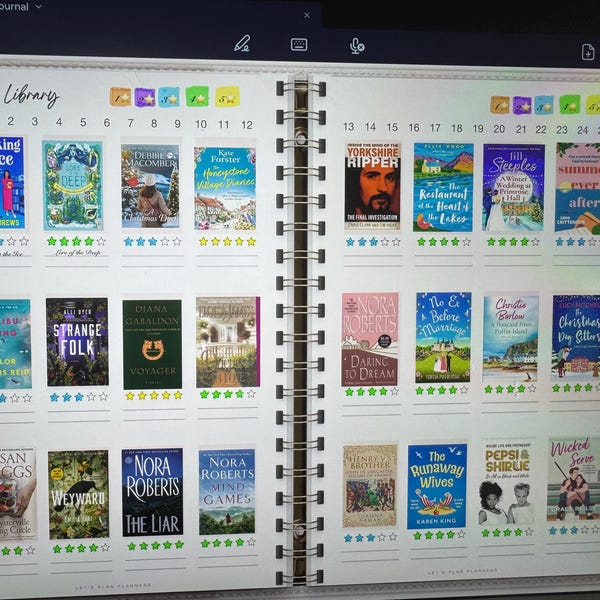The width and height of the screenshot is (600, 600).
Task: Select Honeystone Village Diaries book cover
Action: (225, 188)
